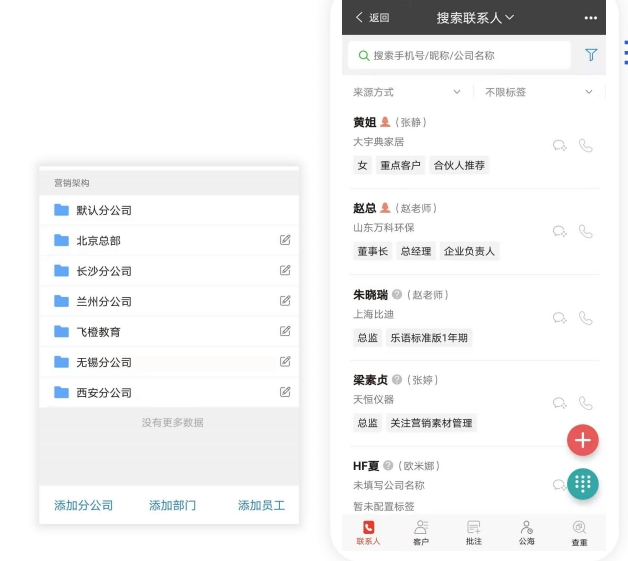Screen dimensions: 628x561
Task: Switch to the 批注 bottom tab
Action: [x=474, y=533]
